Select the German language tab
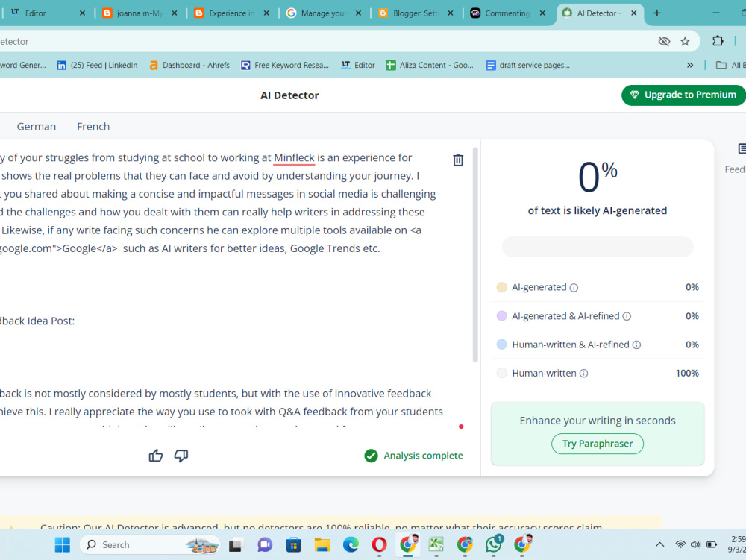 point(36,127)
